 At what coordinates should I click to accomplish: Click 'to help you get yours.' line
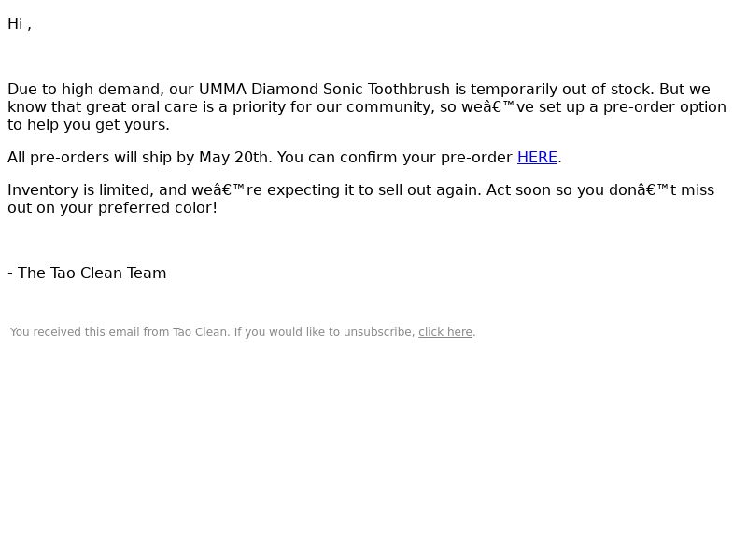(x=89, y=125)
